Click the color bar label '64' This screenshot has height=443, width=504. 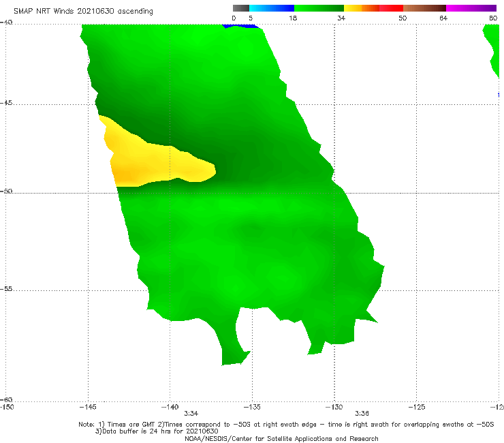(x=443, y=18)
